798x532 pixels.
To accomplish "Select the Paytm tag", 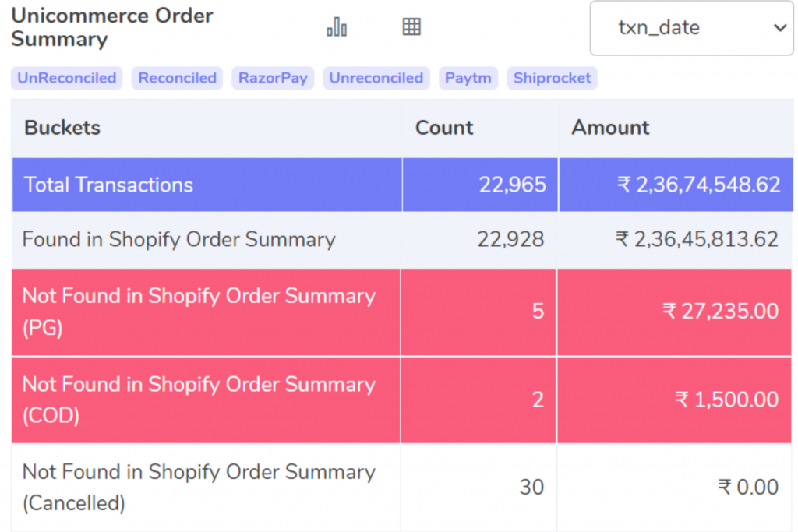I will (x=468, y=78).
